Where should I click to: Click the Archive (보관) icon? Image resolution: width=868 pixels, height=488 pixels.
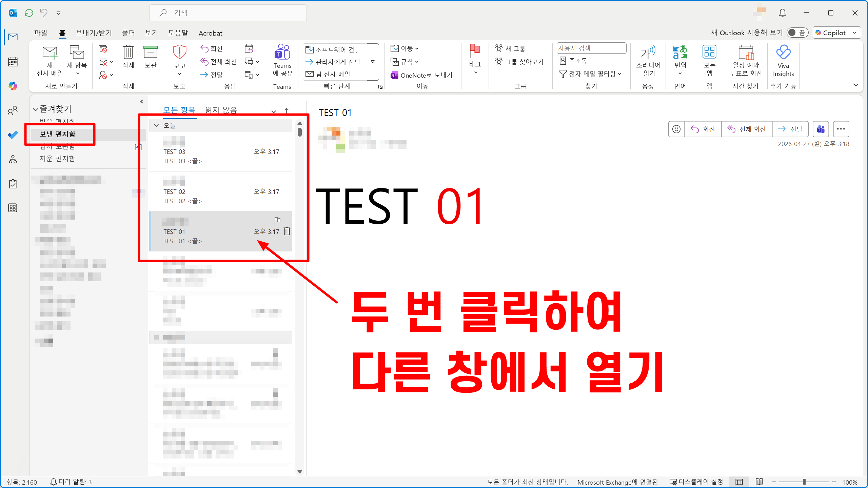point(151,53)
